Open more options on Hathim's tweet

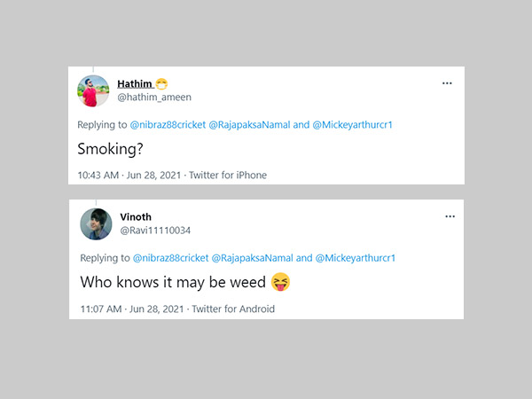pos(447,83)
